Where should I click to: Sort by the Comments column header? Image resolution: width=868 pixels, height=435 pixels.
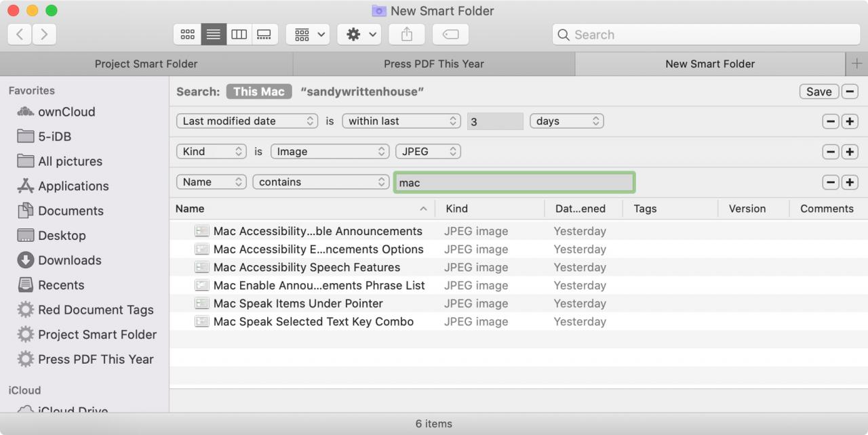[x=829, y=209]
